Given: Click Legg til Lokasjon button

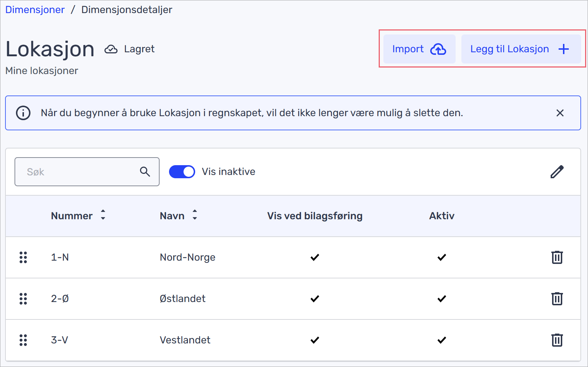Looking at the screenshot, I should [x=521, y=49].
